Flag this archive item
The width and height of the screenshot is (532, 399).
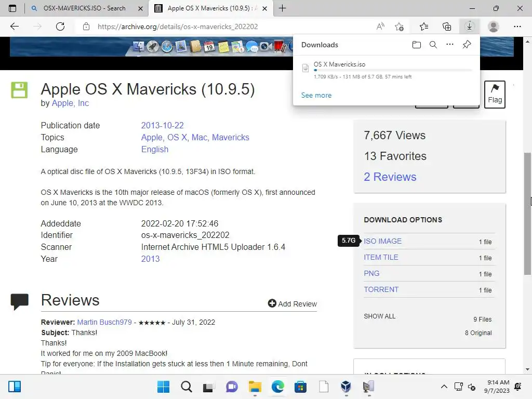tap(495, 95)
